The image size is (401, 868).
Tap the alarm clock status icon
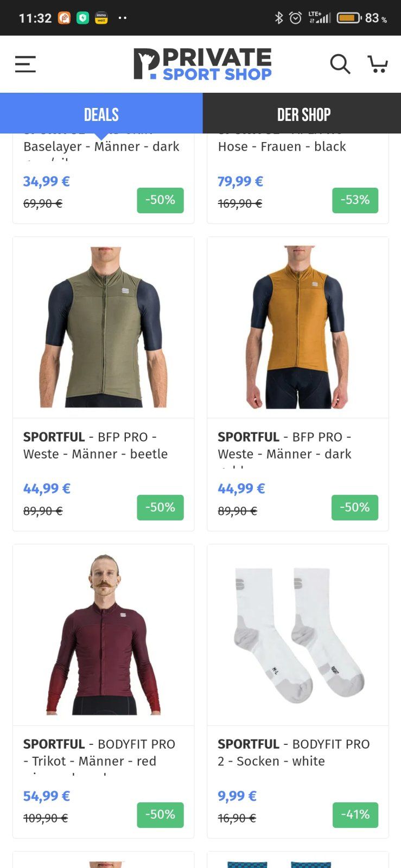pos(296,18)
